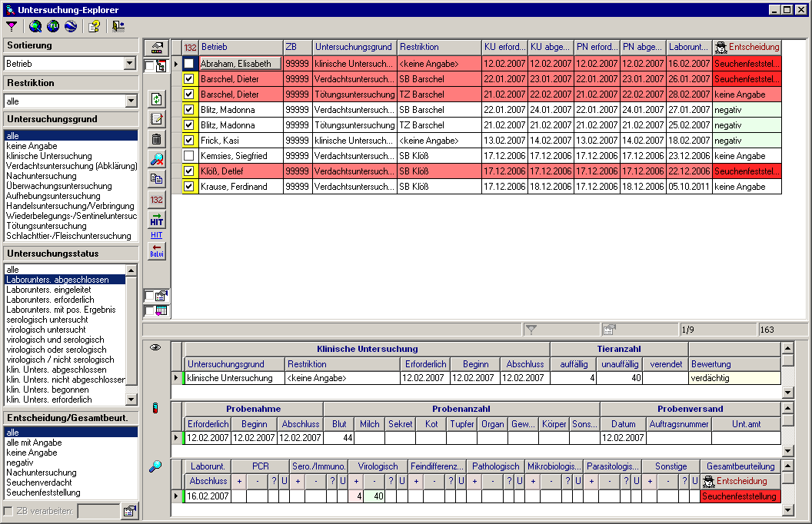
Task: Click the color legend button above the vertical toolbar
Action: coord(156,48)
